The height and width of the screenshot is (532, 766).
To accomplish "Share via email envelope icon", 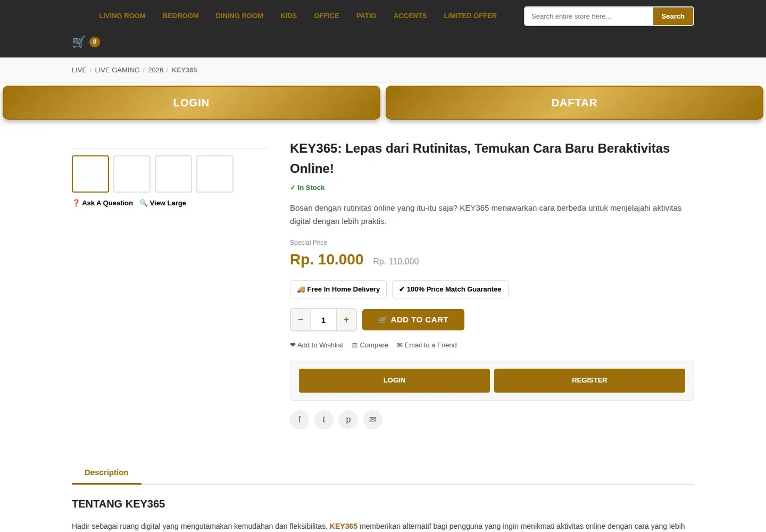I will click(373, 420).
